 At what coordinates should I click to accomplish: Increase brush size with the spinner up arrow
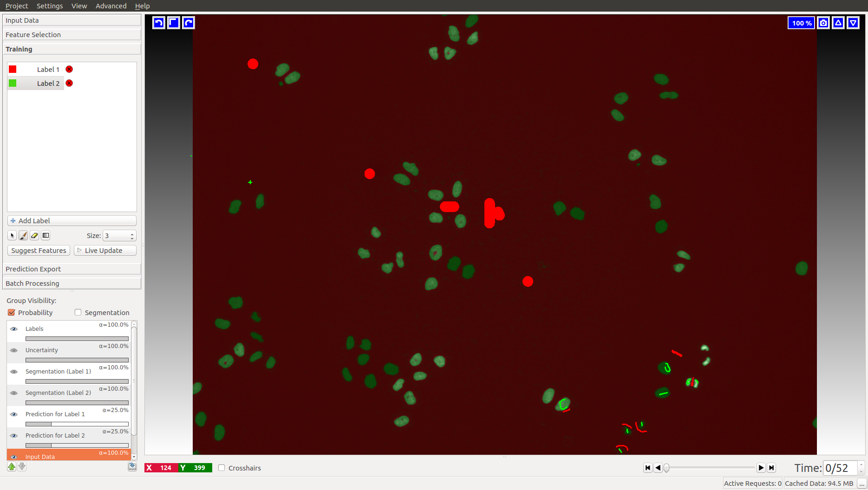click(132, 233)
